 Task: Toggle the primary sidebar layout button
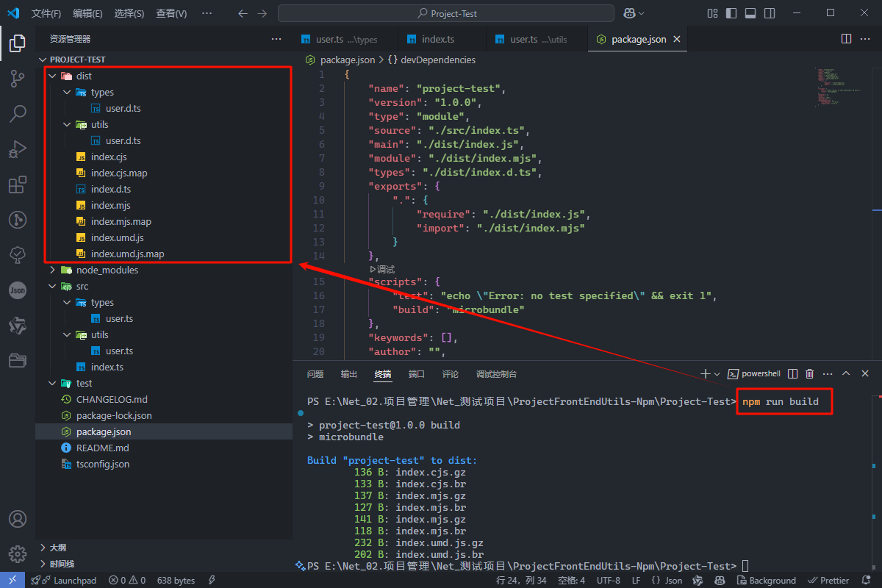[731, 13]
